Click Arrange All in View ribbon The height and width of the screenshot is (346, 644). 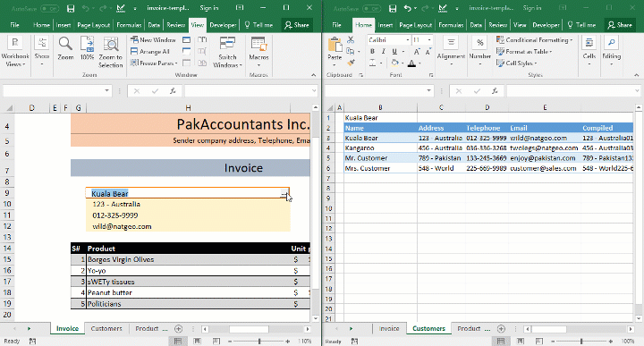pyautogui.click(x=150, y=51)
